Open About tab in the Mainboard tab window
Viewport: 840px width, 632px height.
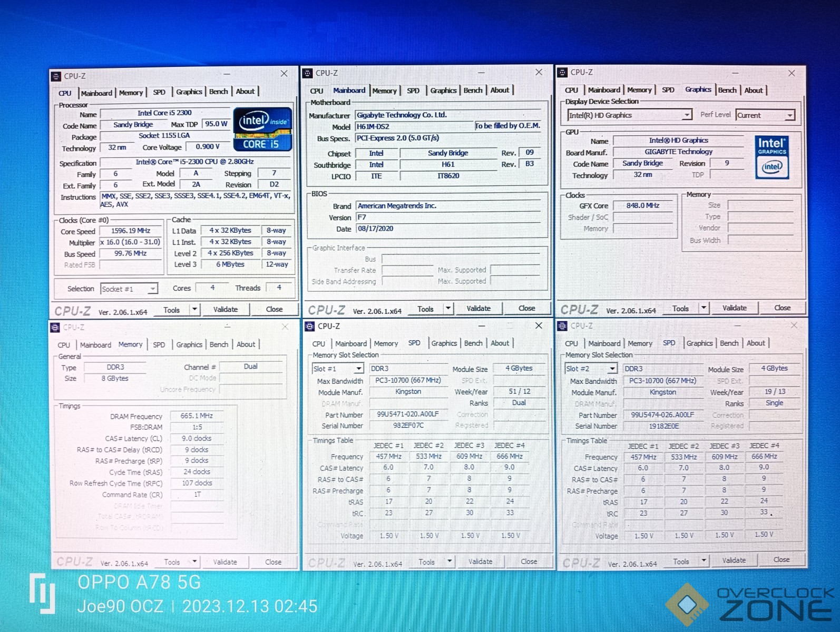coord(500,90)
